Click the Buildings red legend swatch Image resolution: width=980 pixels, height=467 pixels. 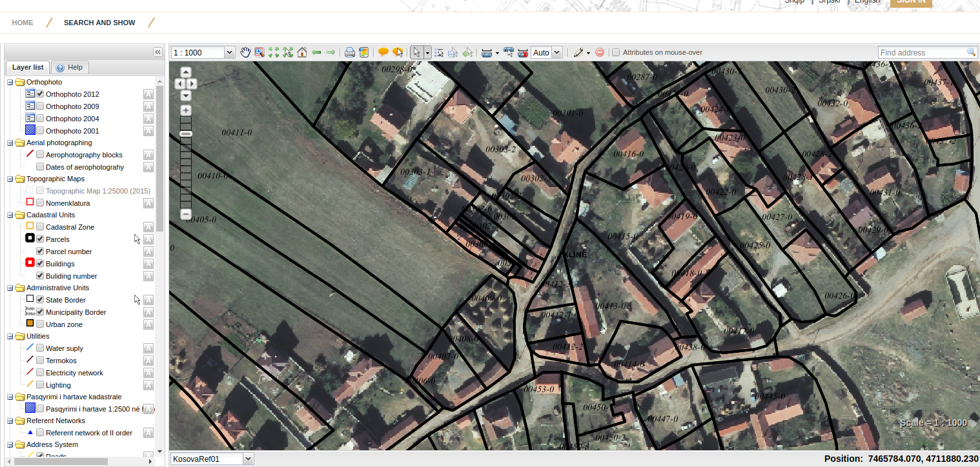click(x=30, y=263)
